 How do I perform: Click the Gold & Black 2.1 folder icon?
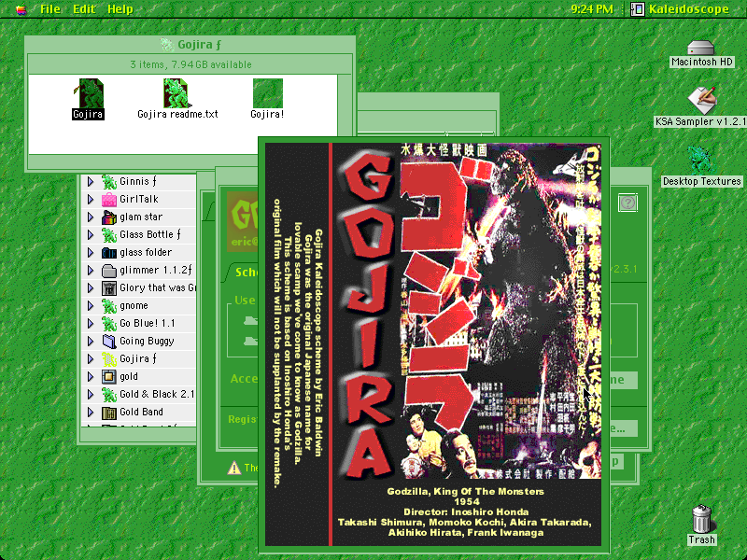pyautogui.click(x=109, y=394)
